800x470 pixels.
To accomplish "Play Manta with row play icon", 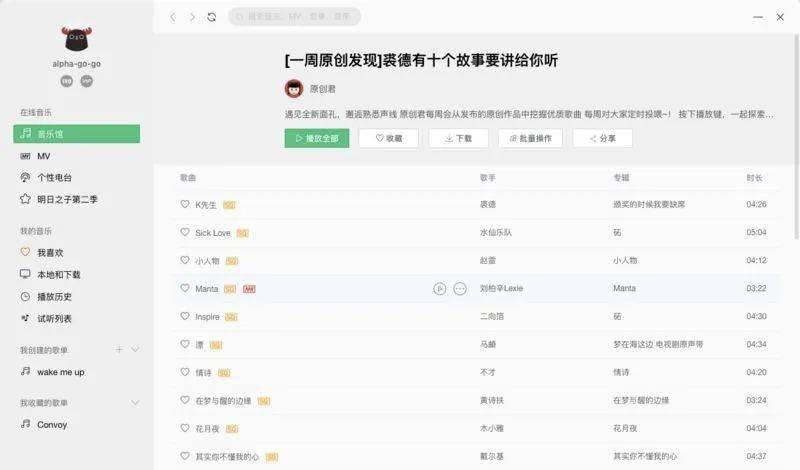I will coord(439,289).
